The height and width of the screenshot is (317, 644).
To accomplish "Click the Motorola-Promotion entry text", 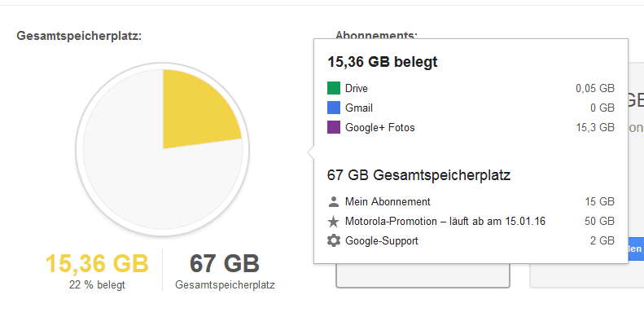I will [445, 222].
